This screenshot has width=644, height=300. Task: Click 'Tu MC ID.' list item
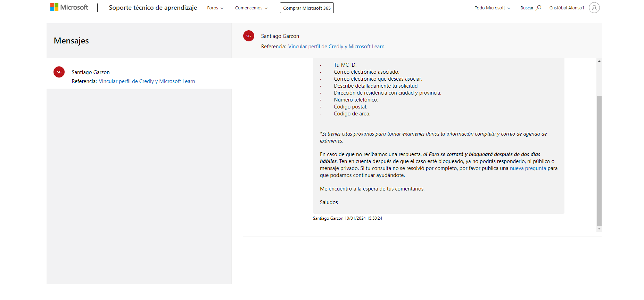pyautogui.click(x=345, y=65)
